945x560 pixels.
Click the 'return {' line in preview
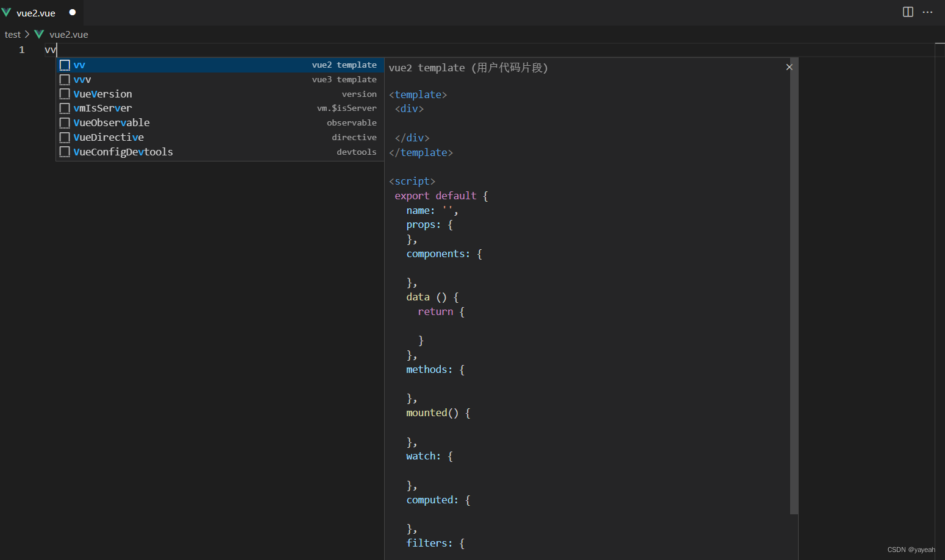pos(441,311)
